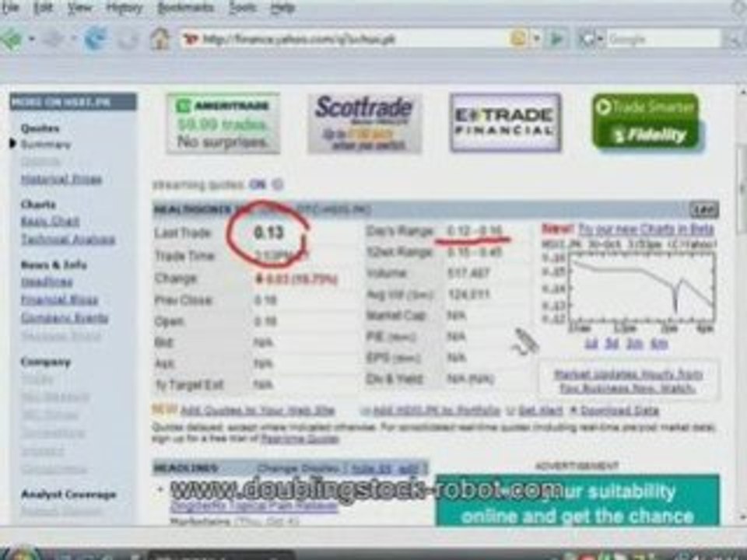Open the Bookmarks menu
The width and height of the screenshot is (747, 560).
click(186, 8)
